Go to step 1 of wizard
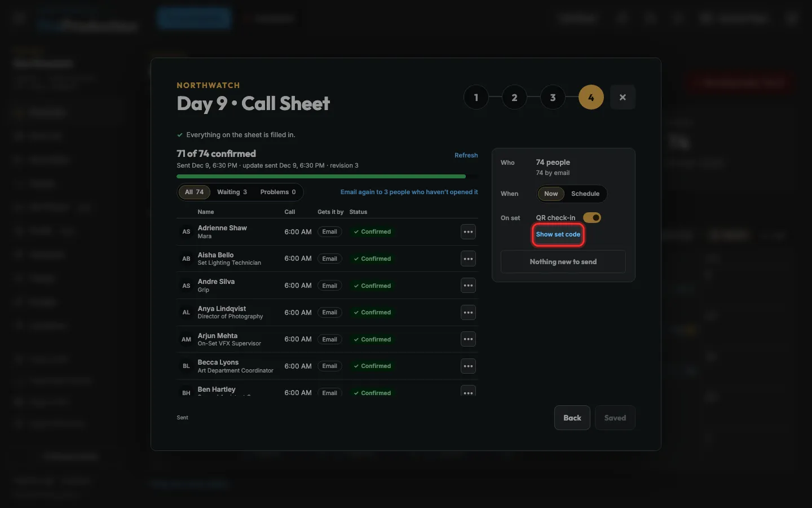This screenshot has width=812, height=508. [476, 97]
